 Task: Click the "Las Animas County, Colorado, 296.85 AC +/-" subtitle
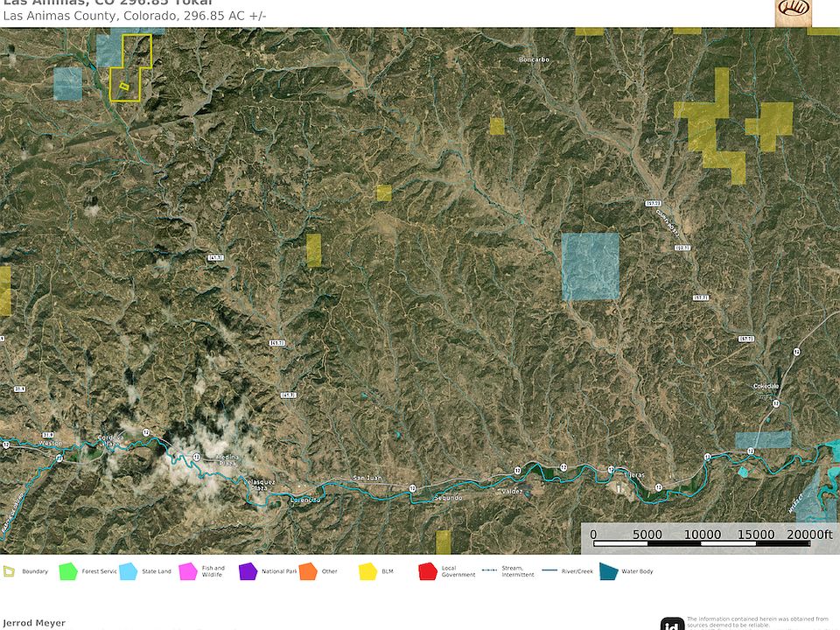coord(135,16)
